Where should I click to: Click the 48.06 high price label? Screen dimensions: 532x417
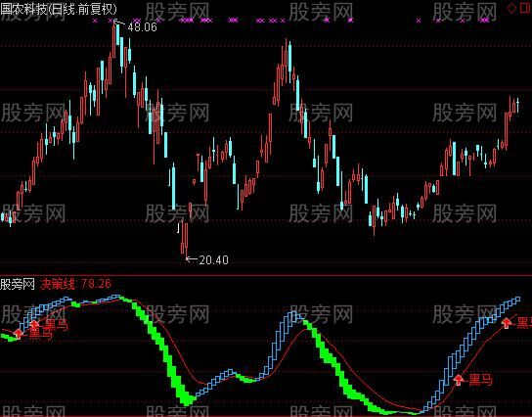142,27
